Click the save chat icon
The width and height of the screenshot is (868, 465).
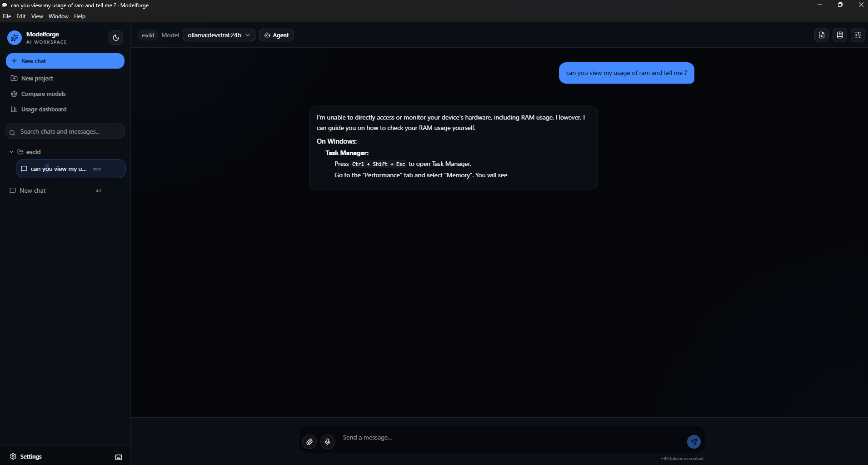point(840,35)
